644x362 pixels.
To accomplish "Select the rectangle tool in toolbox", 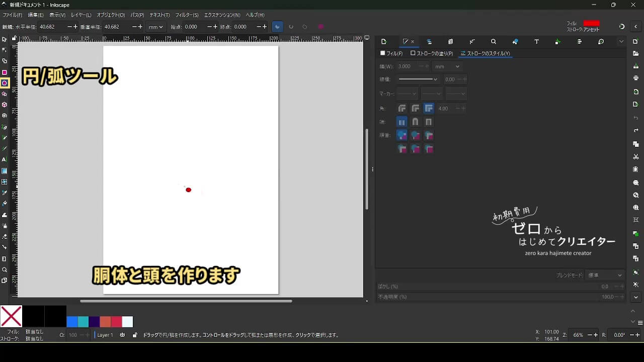I will [5, 72].
